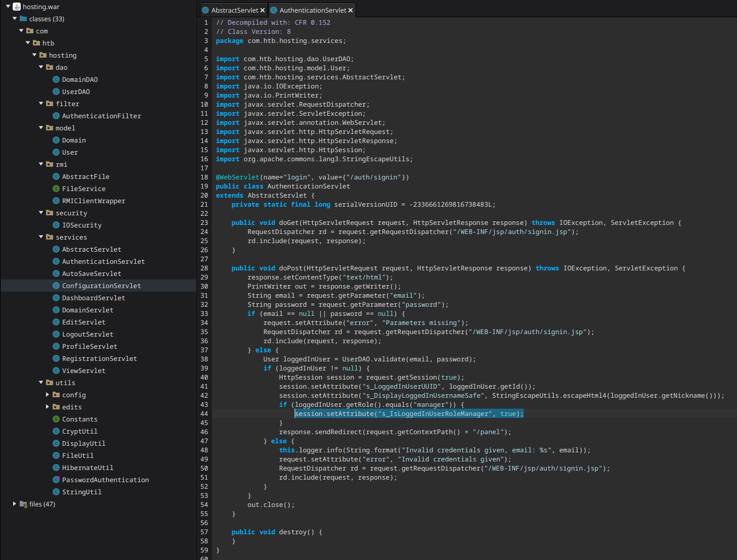This screenshot has width=737, height=560.
Task: Open RegistrationServlet in the tree
Action: click(99, 358)
